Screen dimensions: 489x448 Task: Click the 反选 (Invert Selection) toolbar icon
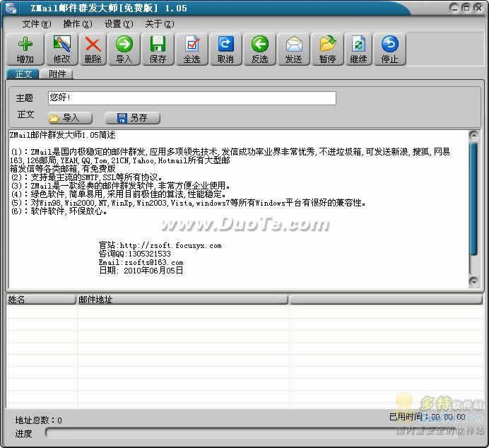click(260, 44)
